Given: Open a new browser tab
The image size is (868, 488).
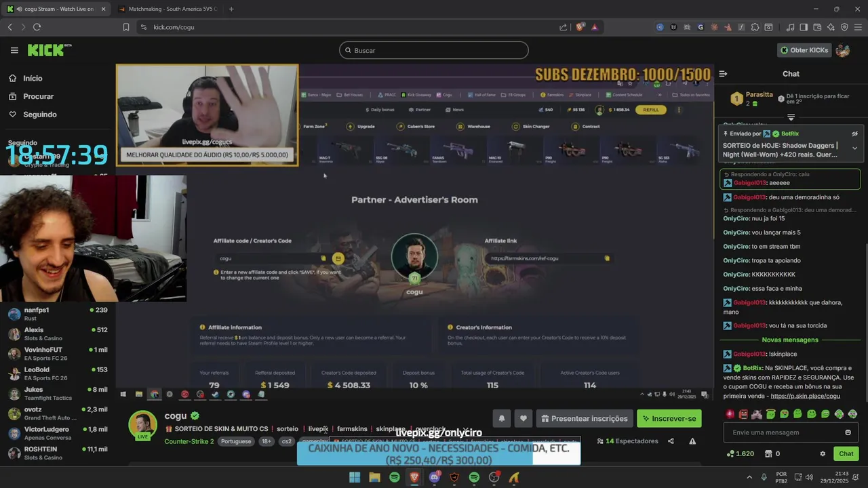Looking at the screenshot, I should (231, 9).
